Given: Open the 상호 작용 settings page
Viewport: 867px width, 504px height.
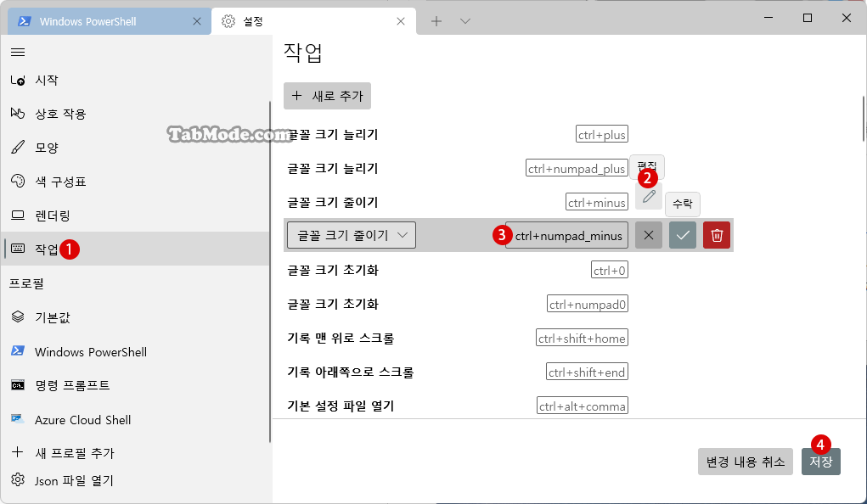Looking at the screenshot, I should pyautogui.click(x=136, y=114).
